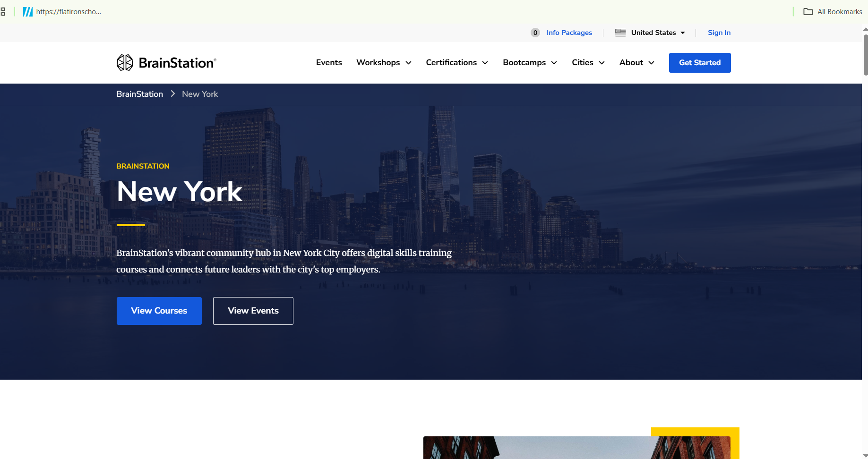This screenshot has height=459, width=868.
Task: Click the BrainStation brain logo icon
Action: (125, 62)
